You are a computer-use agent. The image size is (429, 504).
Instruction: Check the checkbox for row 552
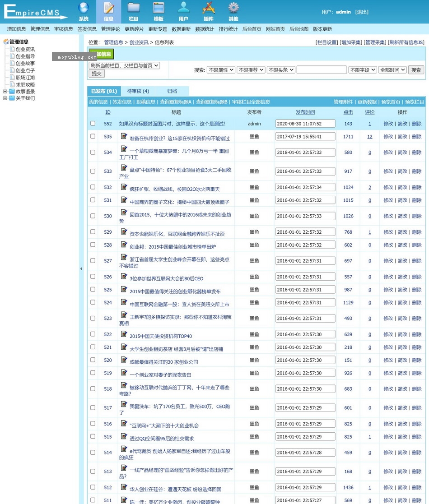[x=93, y=124]
